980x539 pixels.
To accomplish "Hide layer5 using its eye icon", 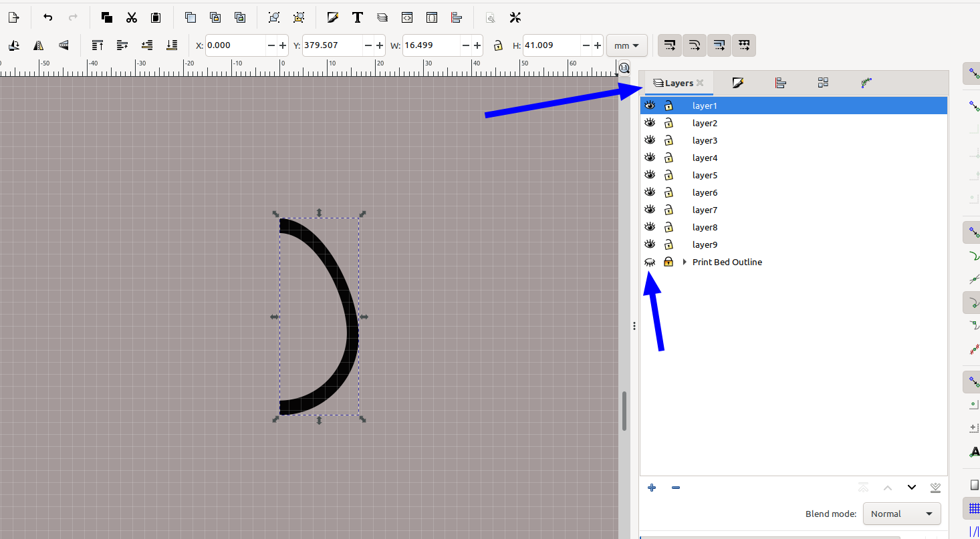I will (649, 175).
